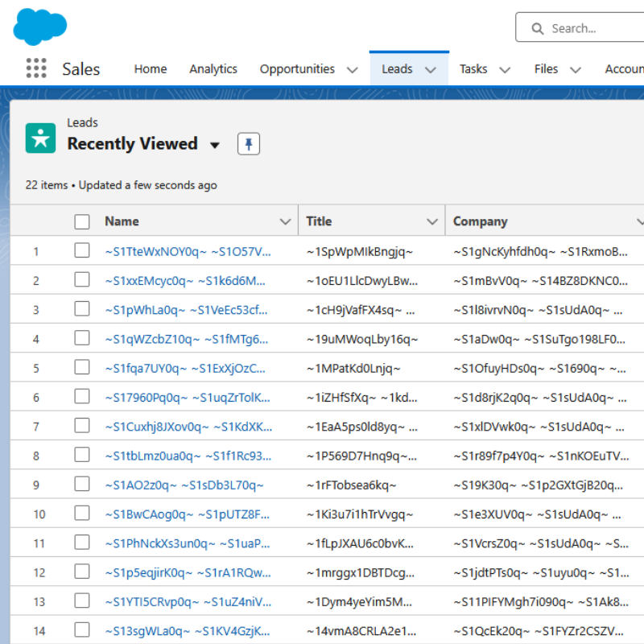Open lead ~S1xxEMcyc0q~ in row 2
Image resolution: width=644 pixels, height=644 pixels.
(x=185, y=281)
